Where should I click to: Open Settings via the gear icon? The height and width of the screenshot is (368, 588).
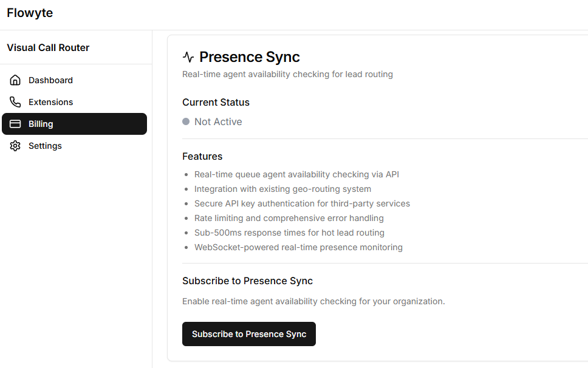15,146
